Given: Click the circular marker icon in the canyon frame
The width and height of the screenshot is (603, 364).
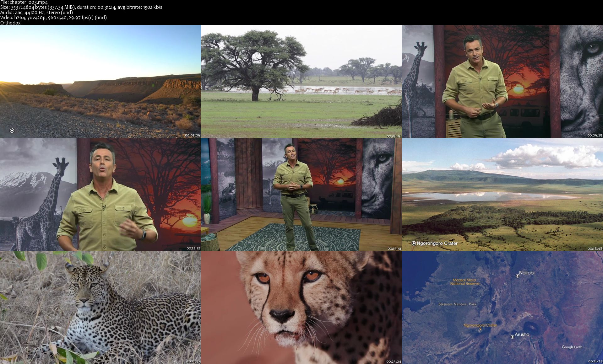Looking at the screenshot, I should pyautogui.click(x=12, y=131).
